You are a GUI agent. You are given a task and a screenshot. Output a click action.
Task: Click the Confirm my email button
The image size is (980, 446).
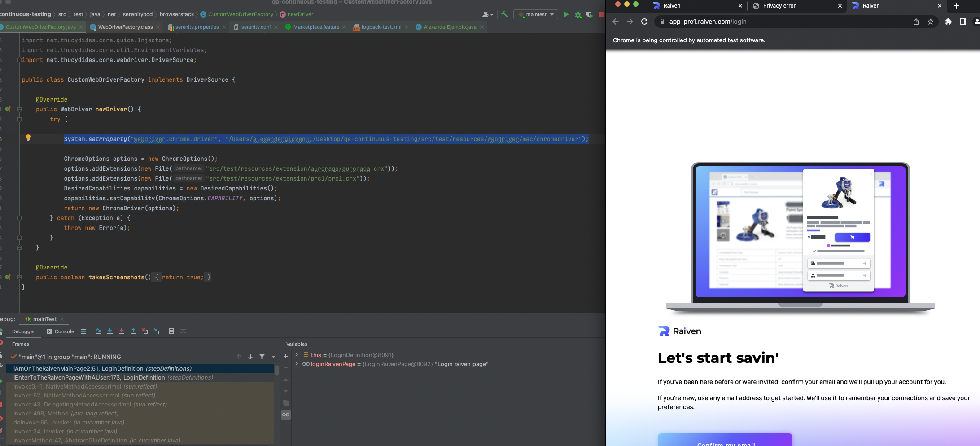tap(725, 440)
